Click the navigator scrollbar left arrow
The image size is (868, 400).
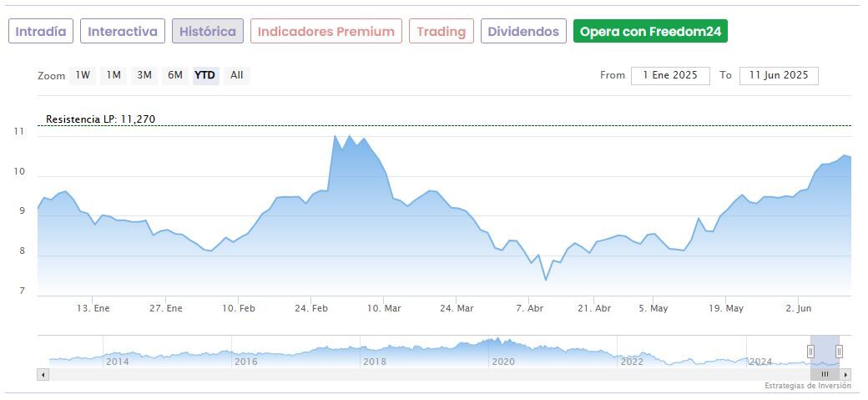click(42, 375)
